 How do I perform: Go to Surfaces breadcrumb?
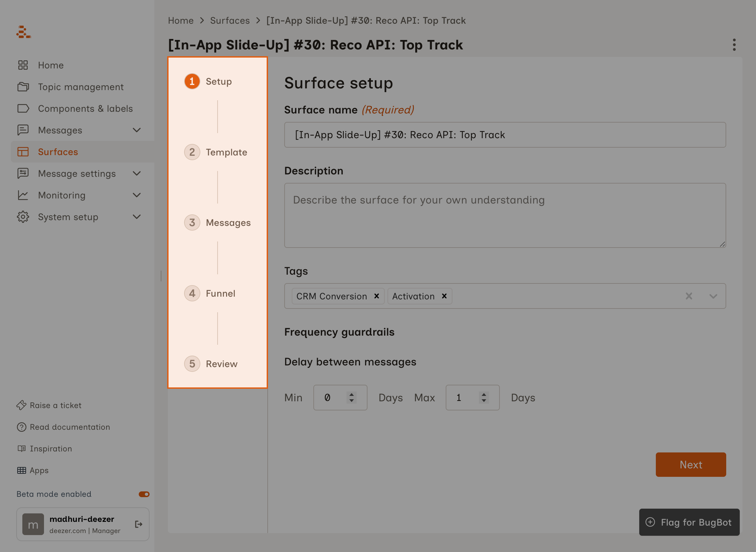[x=230, y=20]
